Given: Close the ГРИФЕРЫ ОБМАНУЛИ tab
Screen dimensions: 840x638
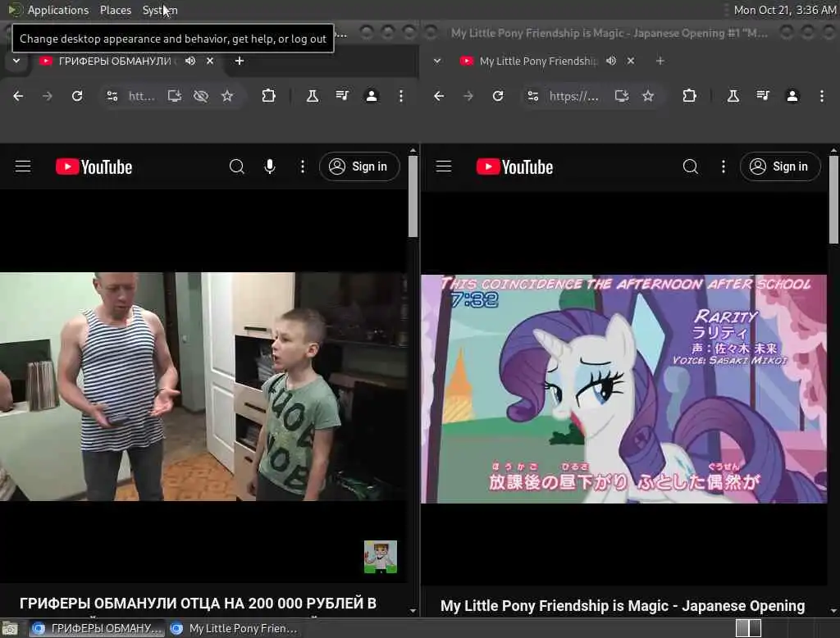Looking at the screenshot, I should coord(210,61).
